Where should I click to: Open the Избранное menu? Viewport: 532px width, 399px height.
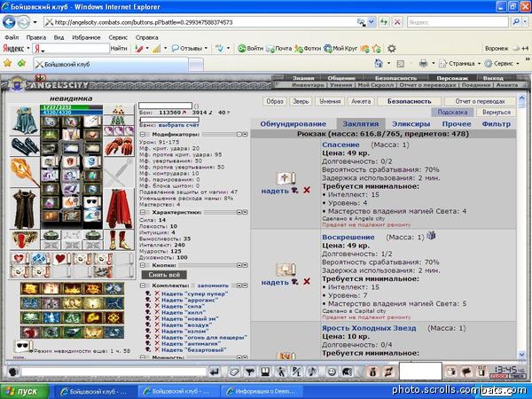click(86, 37)
